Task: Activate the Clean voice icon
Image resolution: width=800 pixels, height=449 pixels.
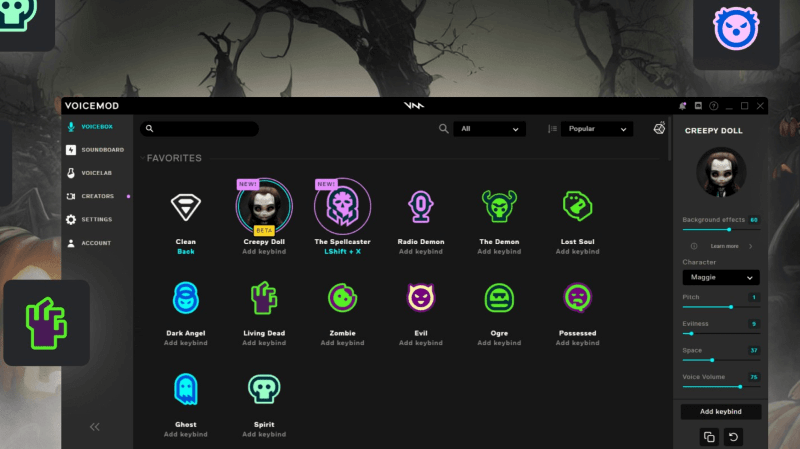Action: click(186, 206)
